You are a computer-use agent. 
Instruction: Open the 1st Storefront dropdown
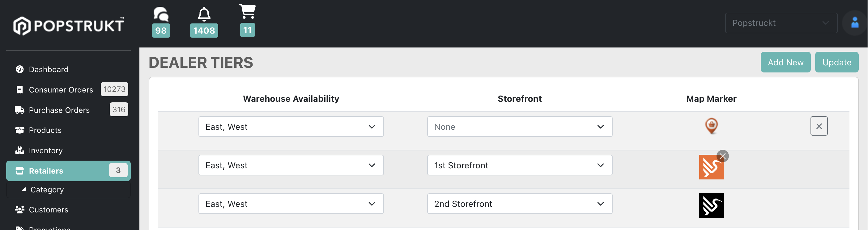click(520, 165)
